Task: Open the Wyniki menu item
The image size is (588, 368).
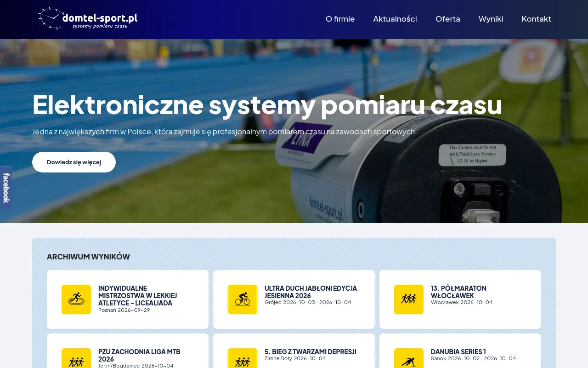Action: [x=491, y=19]
